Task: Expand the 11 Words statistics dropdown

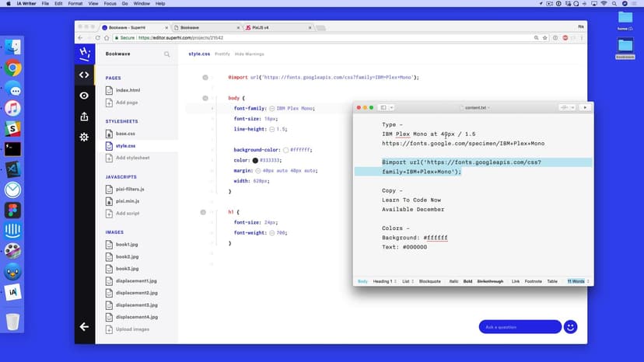Action: click(x=578, y=281)
